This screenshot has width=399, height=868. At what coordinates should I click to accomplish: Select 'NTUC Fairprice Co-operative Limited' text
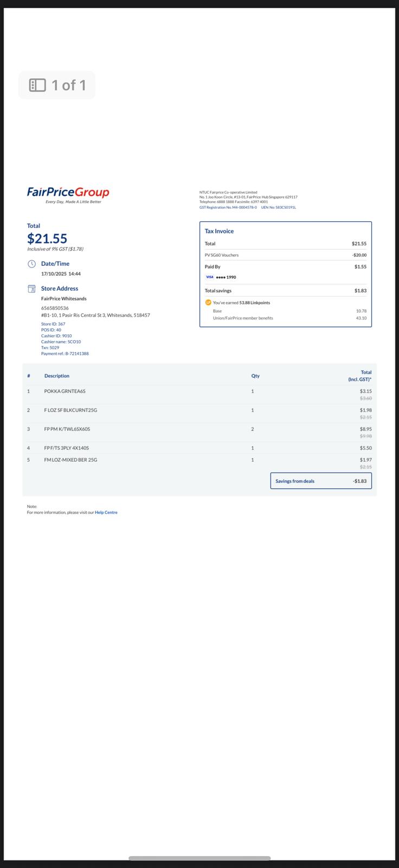pyautogui.click(x=228, y=193)
